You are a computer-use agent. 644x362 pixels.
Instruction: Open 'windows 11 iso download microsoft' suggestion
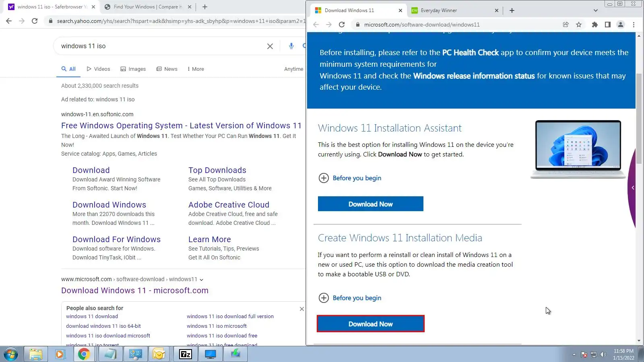[x=108, y=336]
